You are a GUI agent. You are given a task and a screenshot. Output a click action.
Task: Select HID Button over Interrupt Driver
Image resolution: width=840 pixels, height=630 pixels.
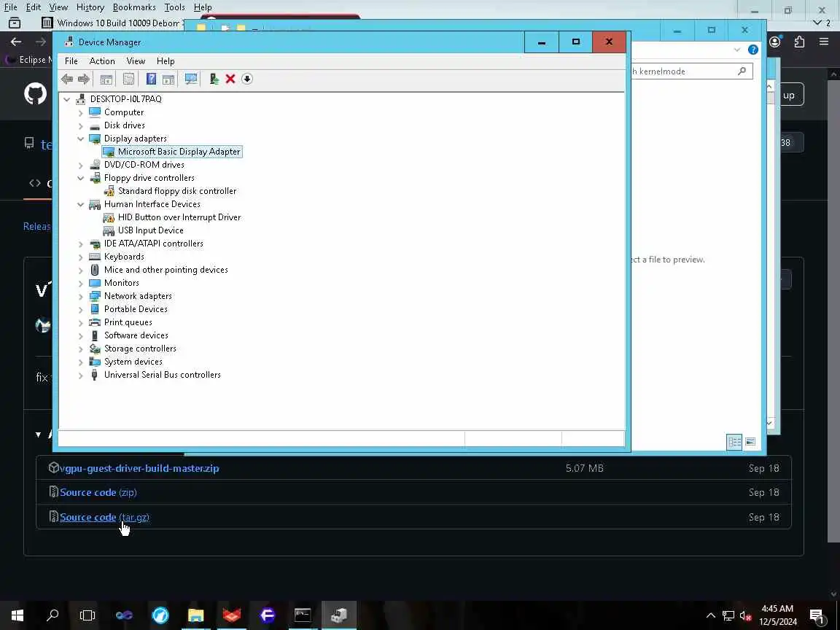179,217
